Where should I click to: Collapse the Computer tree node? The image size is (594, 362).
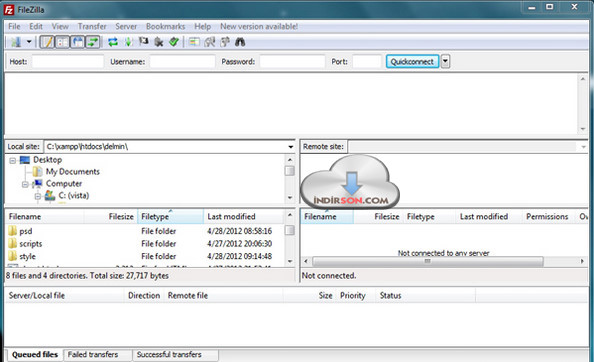point(25,184)
